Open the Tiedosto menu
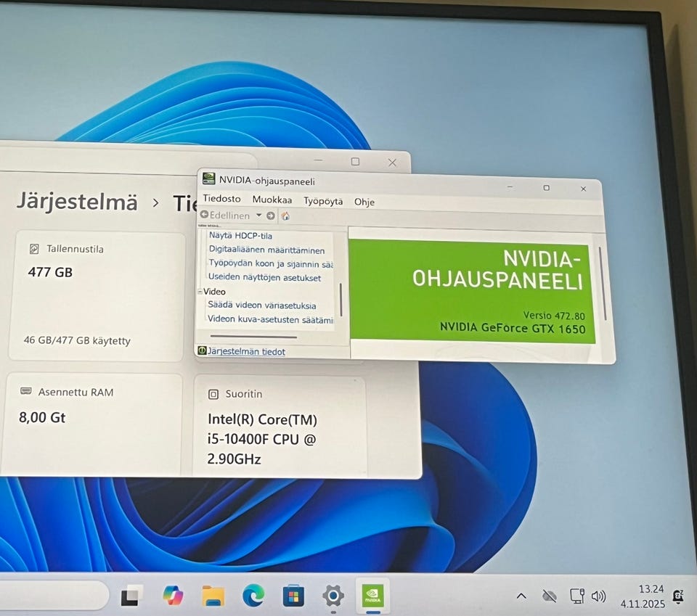This screenshot has height=616, width=697. 221,199
